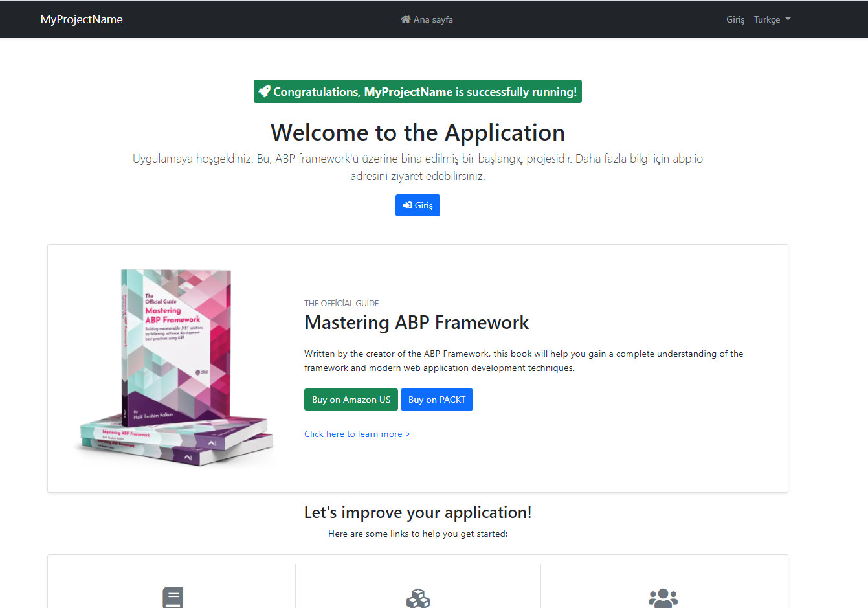The height and width of the screenshot is (608, 868).
Task: Open the Türkçe language dropdown
Action: pyautogui.click(x=768, y=19)
